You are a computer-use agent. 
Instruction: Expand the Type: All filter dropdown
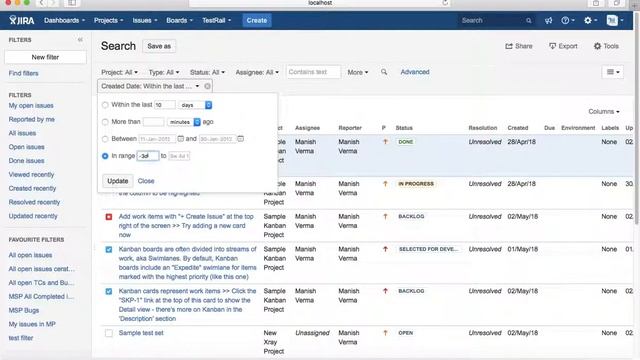tap(164, 72)
